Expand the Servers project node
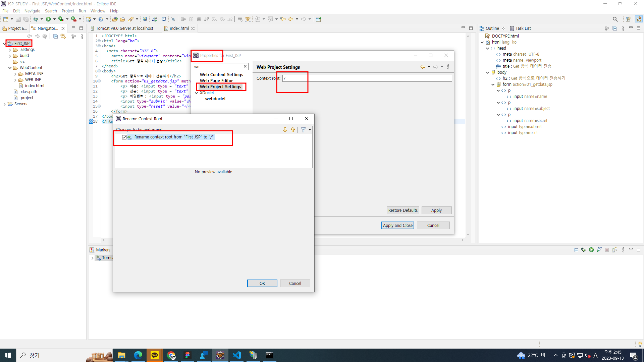 coord(4,104)
